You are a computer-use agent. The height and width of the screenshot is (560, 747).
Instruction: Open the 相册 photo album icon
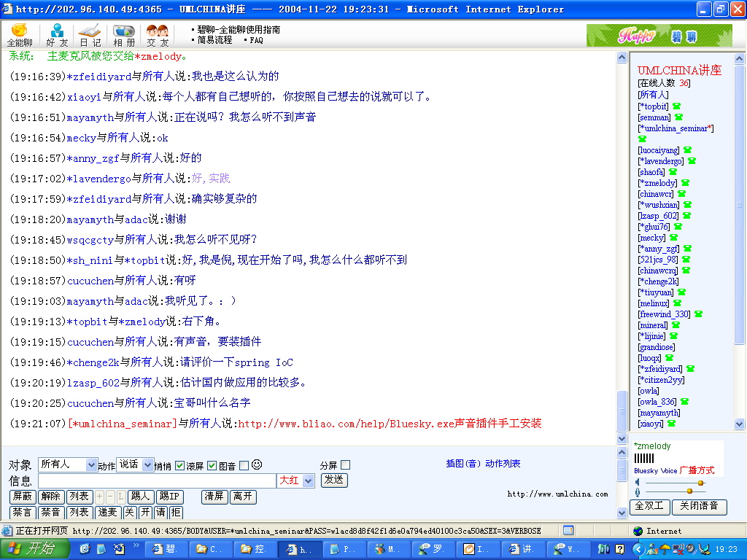point(124,36)
